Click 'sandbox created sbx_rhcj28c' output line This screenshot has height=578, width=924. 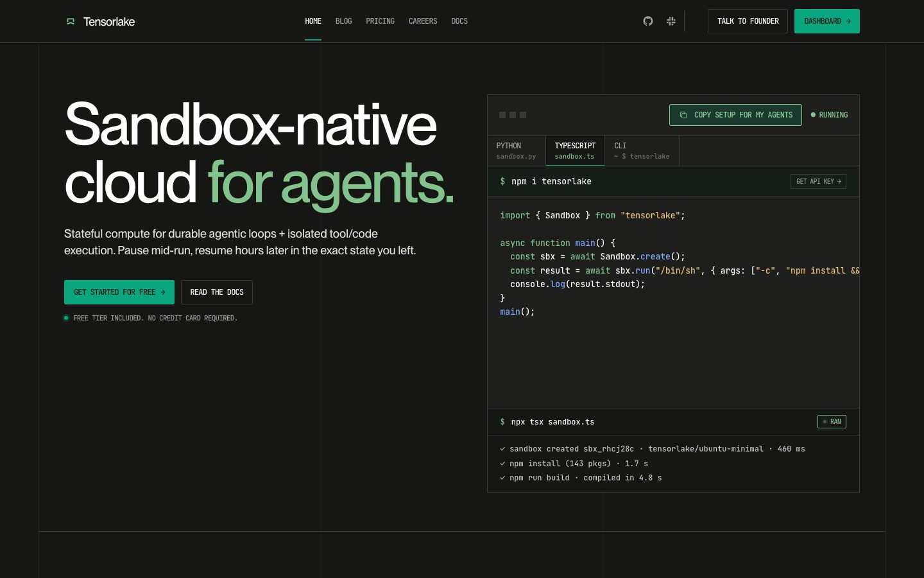[657, 449]
